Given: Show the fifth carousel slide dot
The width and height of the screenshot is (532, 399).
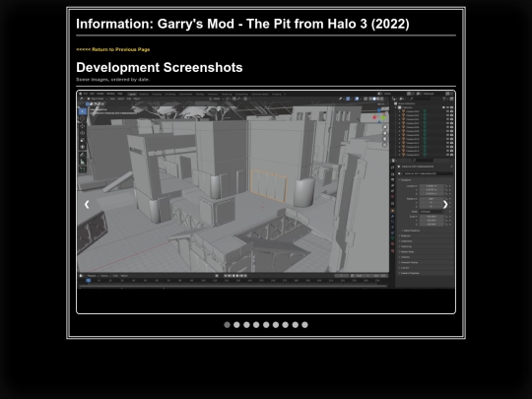Looking at the screenshot, I should (266, 325).
